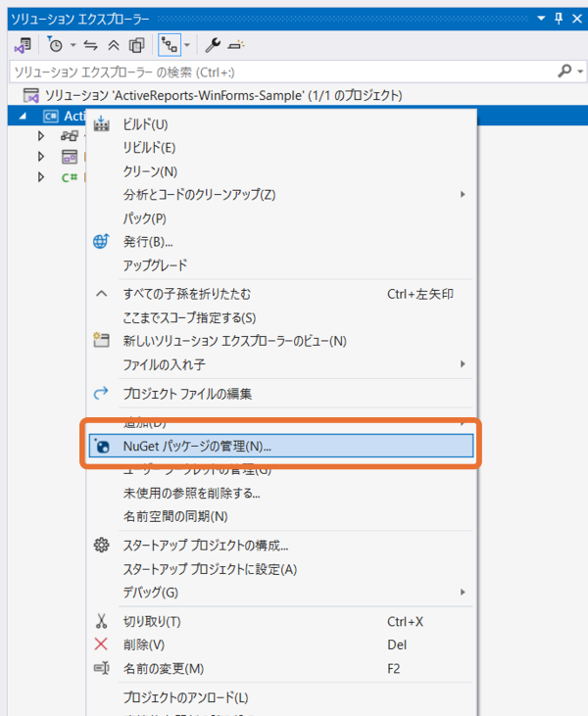Click the Preview Selected Items icon
The width and height of the screenshot is (588, 716).
tap(236, 45)
